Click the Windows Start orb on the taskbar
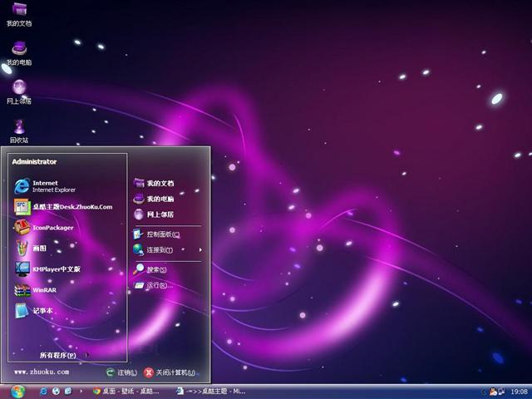The height and width of the screenshot is (399, 532). pos(17,391)
